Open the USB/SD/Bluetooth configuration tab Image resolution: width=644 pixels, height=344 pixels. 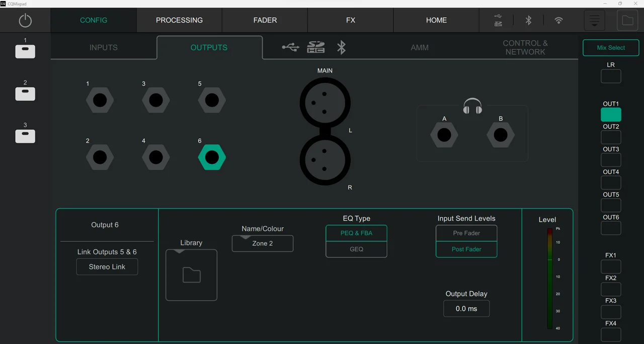pos(315,47)
